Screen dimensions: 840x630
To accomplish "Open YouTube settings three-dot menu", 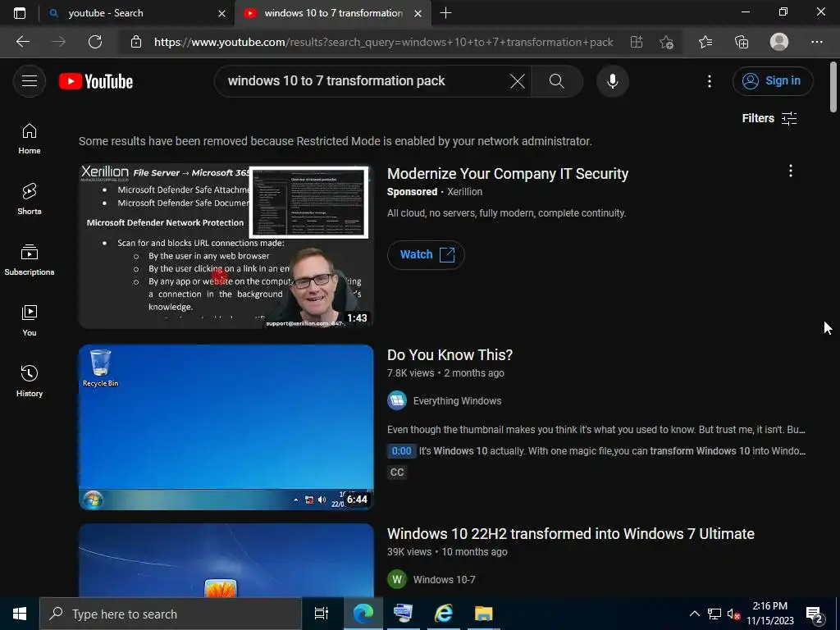I will click(710, 81).
